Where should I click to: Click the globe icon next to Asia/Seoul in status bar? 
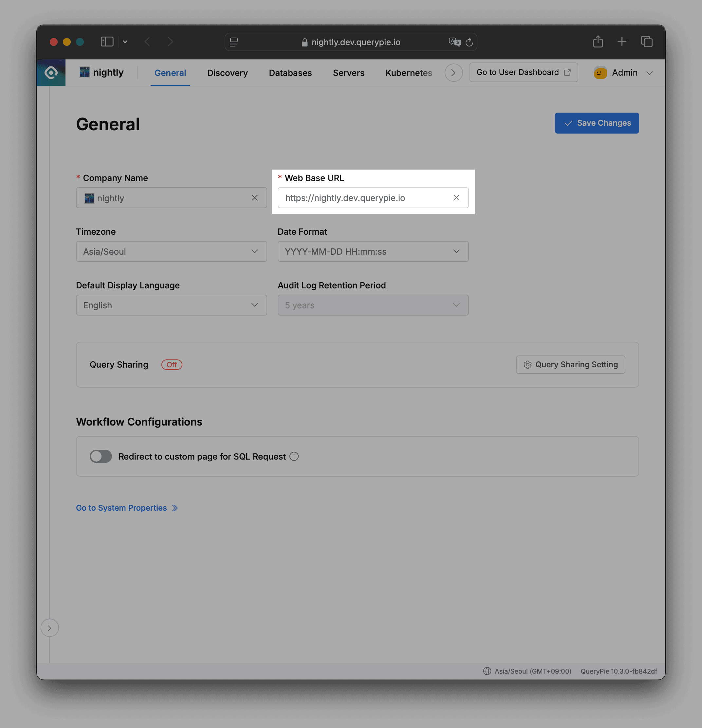[x=487, y=671]
